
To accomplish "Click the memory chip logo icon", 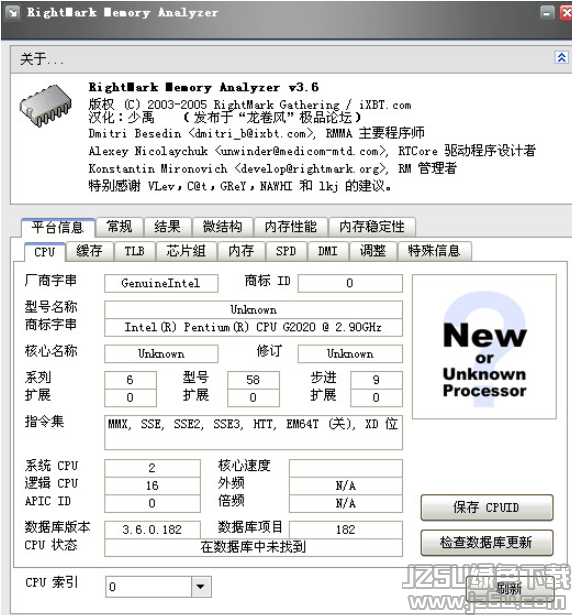I will [46, 105].
